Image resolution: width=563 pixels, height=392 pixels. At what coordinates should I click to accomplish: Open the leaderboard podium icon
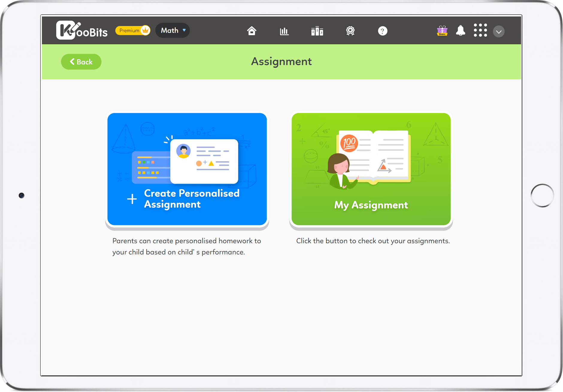pos(317,31)
